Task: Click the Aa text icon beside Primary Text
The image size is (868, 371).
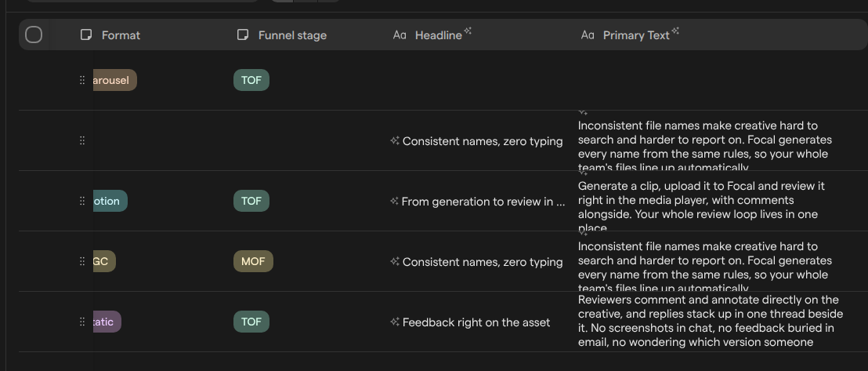Action: 588,35
